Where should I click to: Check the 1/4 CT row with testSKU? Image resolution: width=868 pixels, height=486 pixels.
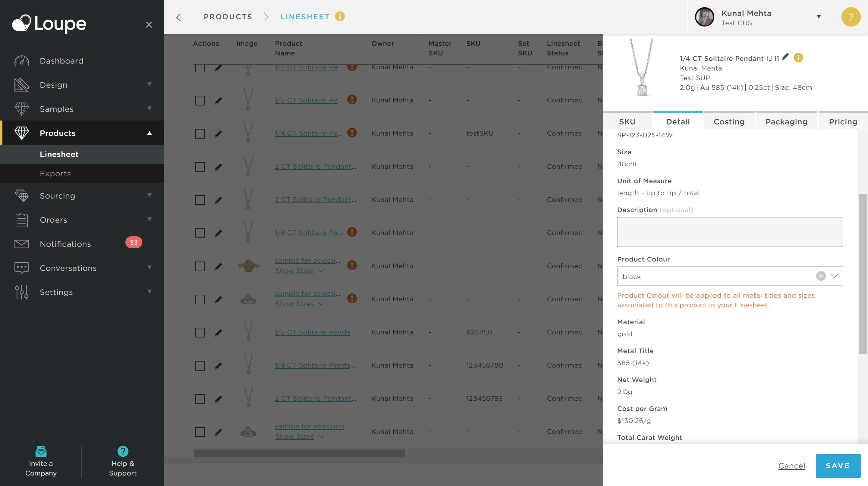(x=200, y=134)
